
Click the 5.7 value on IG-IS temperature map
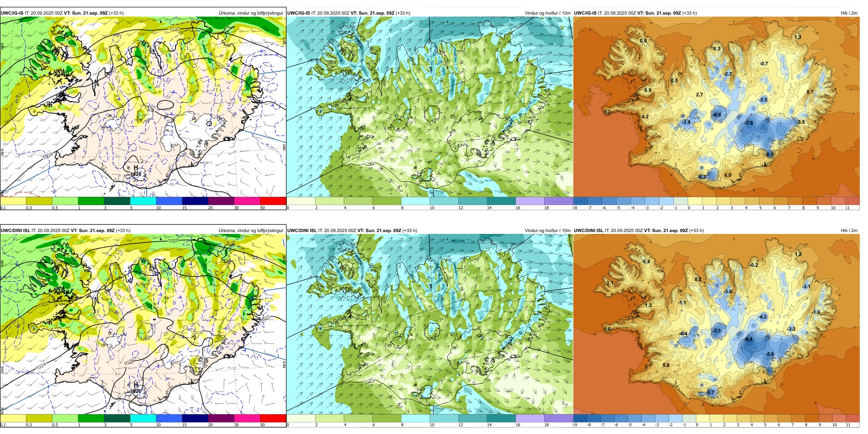coord(810,92)
